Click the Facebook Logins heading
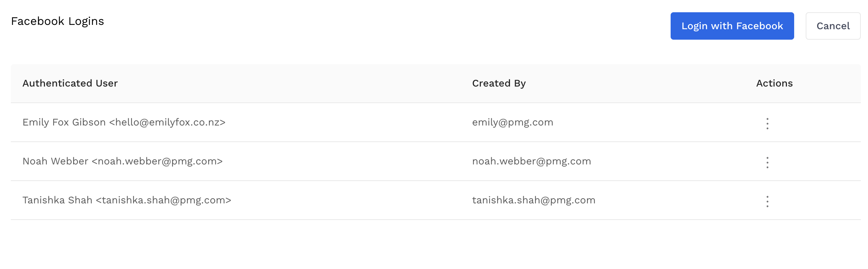 (x=57, y=21)
